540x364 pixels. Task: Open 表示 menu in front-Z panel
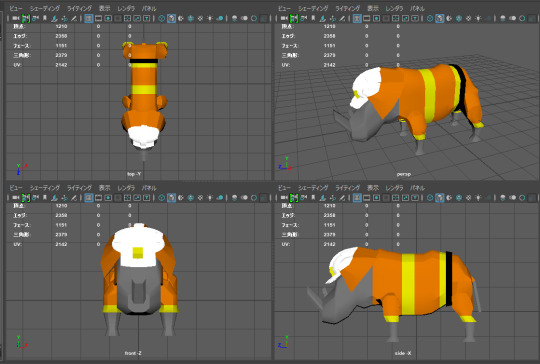pos(105,188)
